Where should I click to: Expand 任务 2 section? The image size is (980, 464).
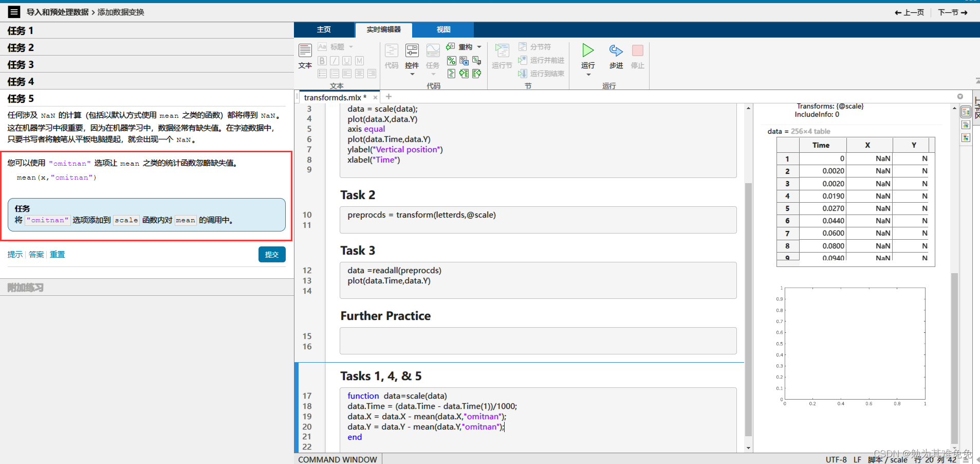[x=147, y=47]
